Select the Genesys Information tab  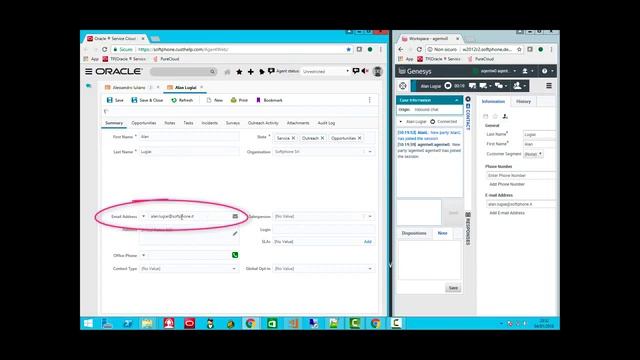[x=493, y=102]
